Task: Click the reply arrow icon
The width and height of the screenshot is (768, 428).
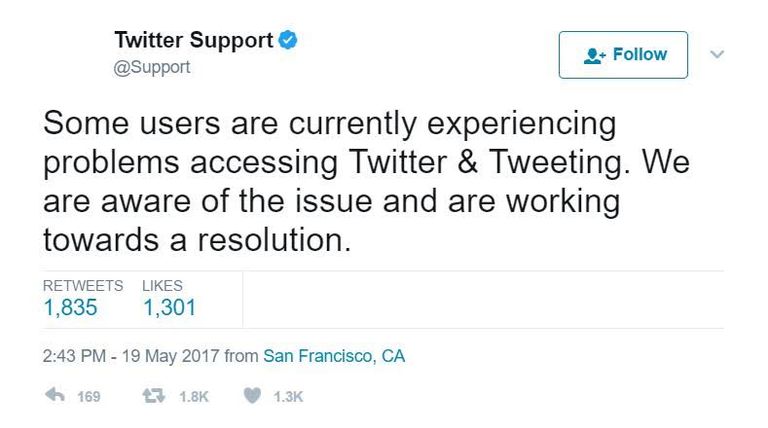Action: (x=54, y=396)
